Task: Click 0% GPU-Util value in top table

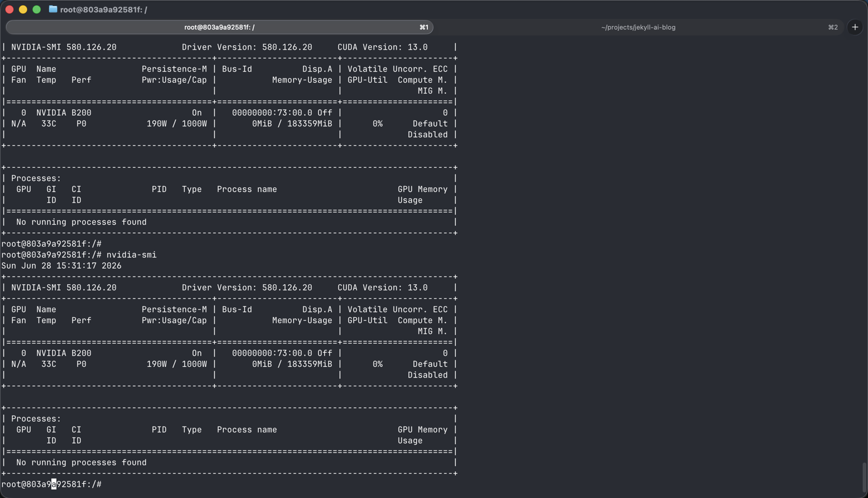Action: tap(378, 124)
